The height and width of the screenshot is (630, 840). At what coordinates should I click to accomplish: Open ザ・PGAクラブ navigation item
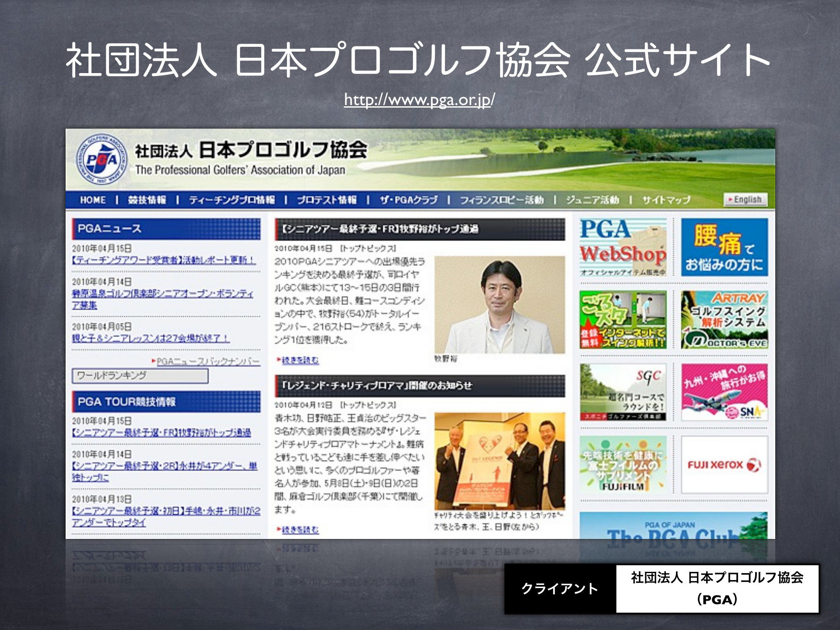click(408, 200)
